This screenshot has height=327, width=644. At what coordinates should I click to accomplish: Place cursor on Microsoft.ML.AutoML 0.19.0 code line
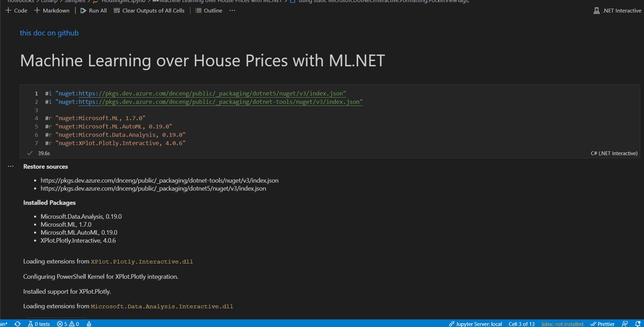pos(108,126)
